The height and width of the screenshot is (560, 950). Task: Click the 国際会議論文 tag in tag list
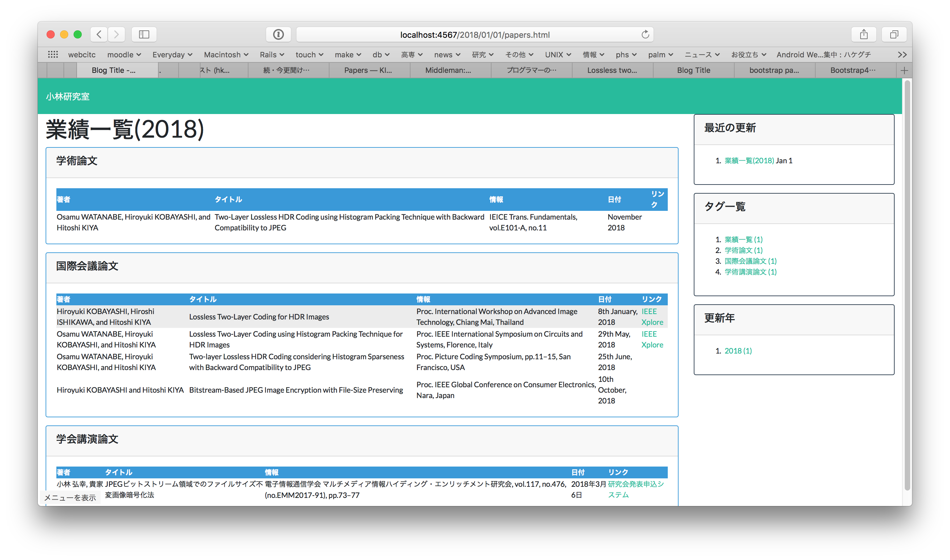[753, 261]
